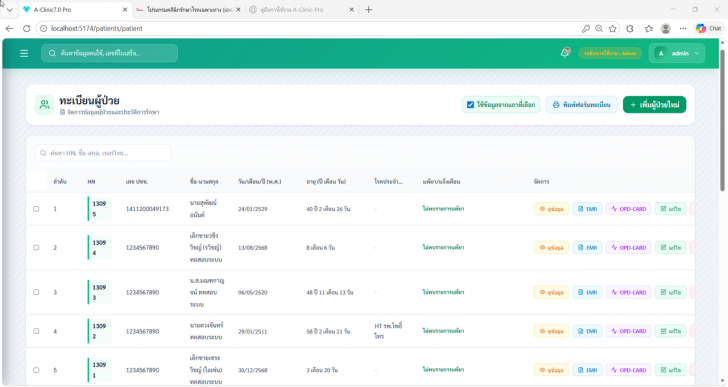Screen dimensions: 728x387
Task: Click the address bar URL
Action: (x=97, y=29)
